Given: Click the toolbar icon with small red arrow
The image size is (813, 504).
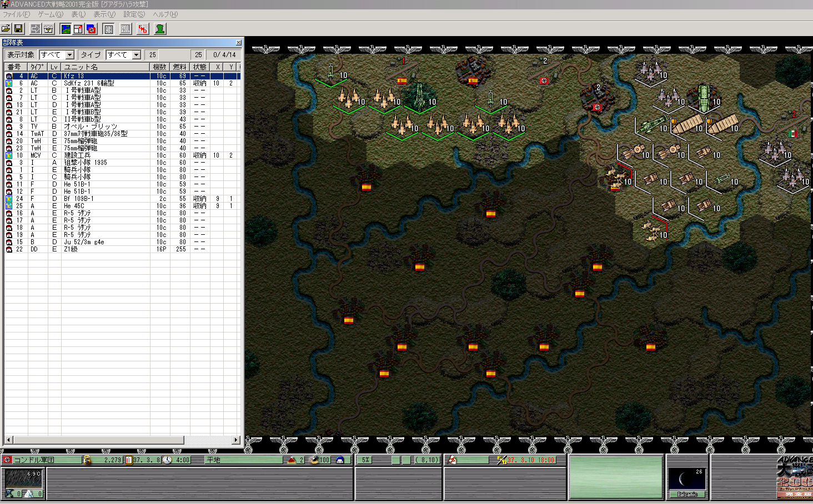Looking at the screenshot, I should pos(78,29).
